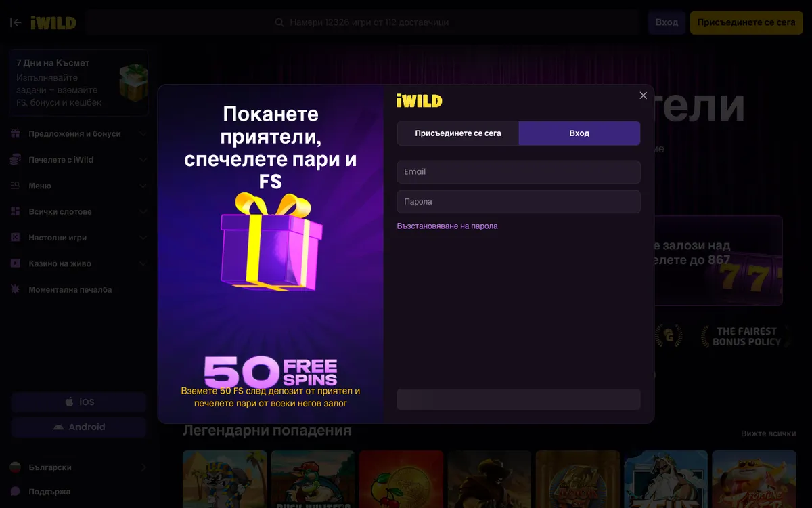Click the submit button at dialog bottom
This screenshot has height=508, width=812.
(518, 399)
